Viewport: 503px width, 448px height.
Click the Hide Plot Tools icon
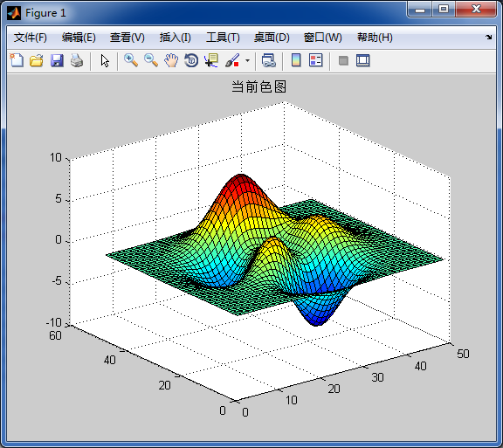pyautogui.click(x=343, y=60)
